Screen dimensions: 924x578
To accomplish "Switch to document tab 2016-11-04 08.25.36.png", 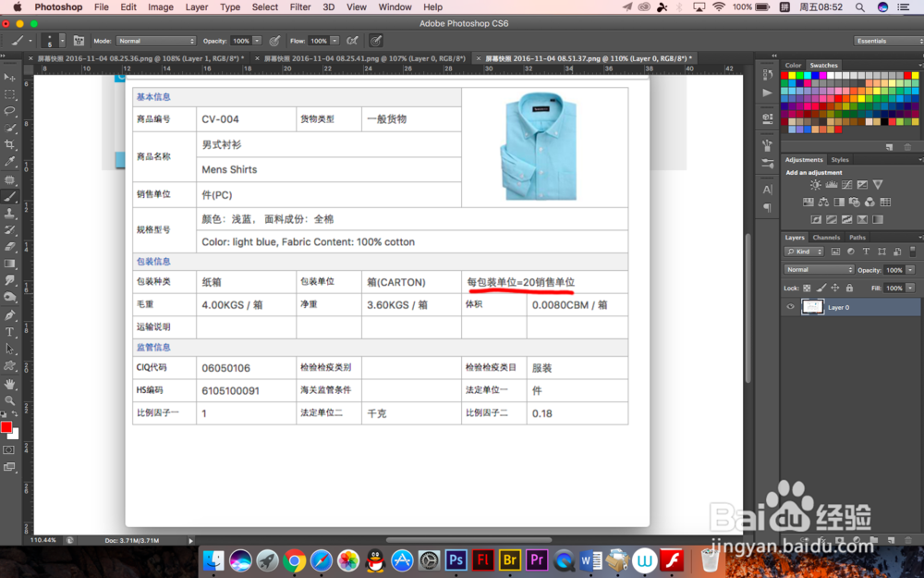I will [x=140, y=58].
